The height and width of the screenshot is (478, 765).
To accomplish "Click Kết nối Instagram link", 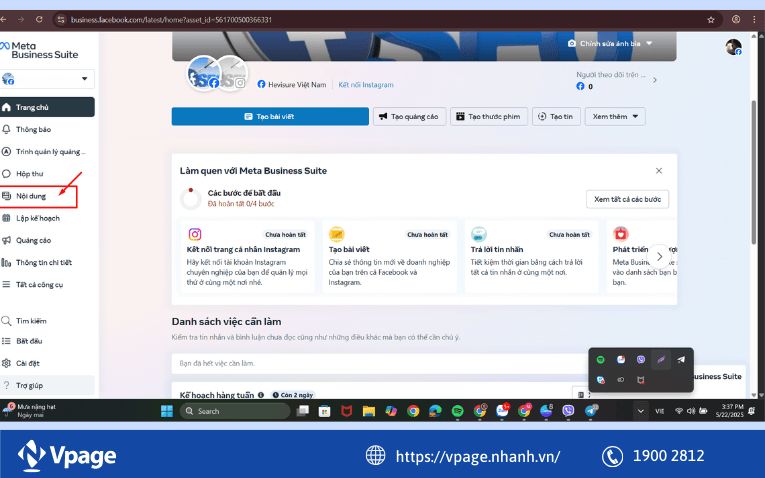I will 365,85.
